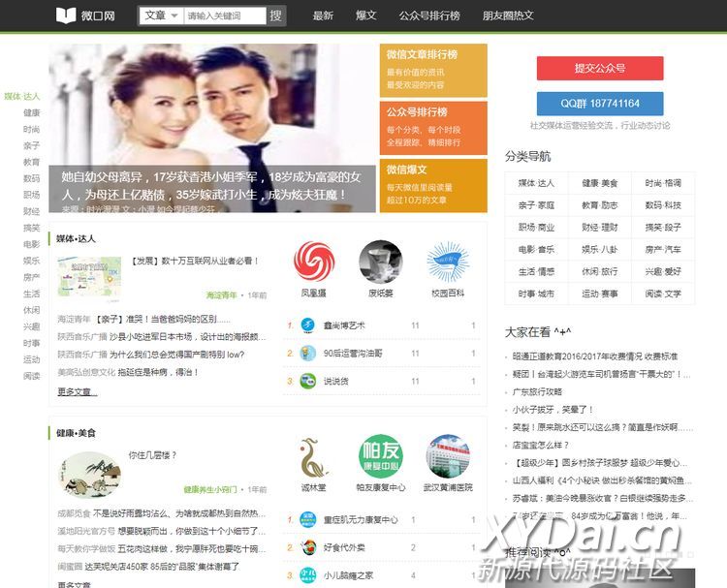Screen dimensions: 727x588
Task: Open the 健康养生小窍门 source link
Action: coord(210,490)
